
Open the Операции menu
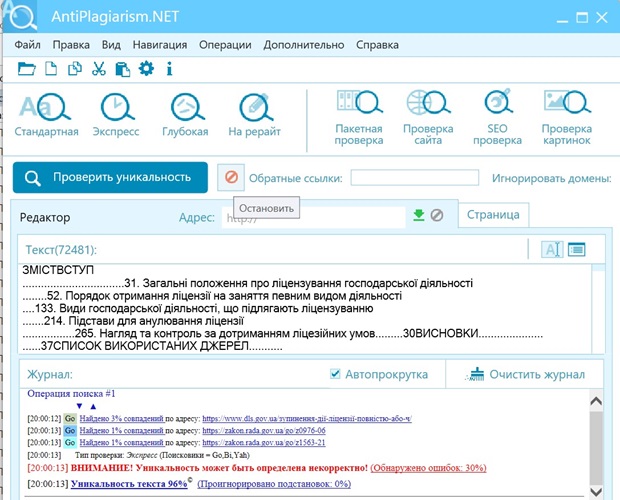225,45
